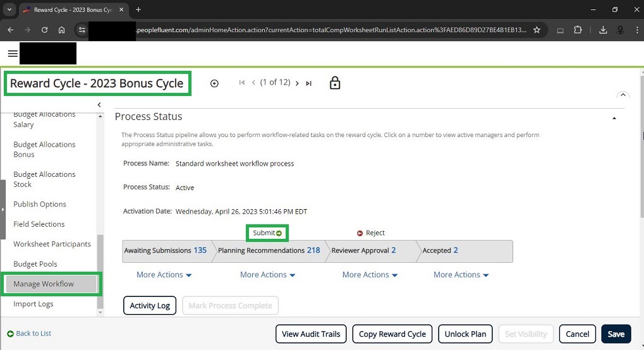The height and width of the screenshot is (350, 644).
Task: Open Publish Options sidebar item
Action: (x=39, y=204)
